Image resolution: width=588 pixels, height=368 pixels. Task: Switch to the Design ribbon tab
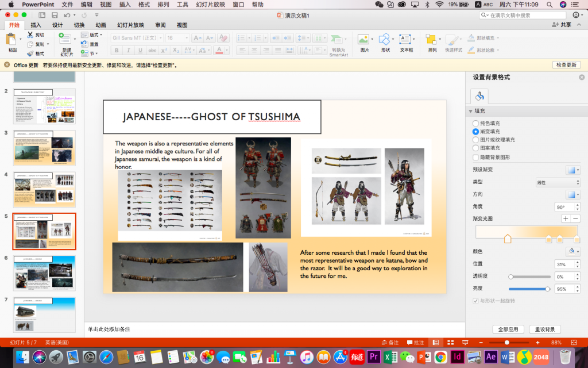tap(57, 25)
